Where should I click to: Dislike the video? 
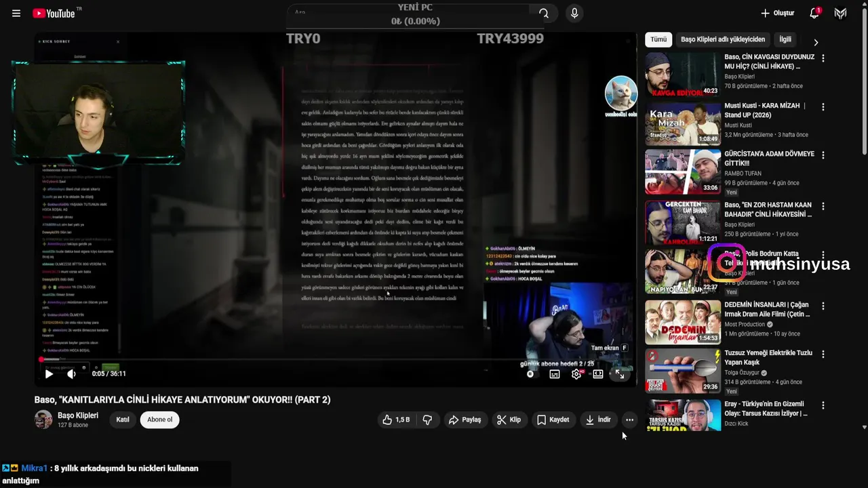click(x=427, y=420)
